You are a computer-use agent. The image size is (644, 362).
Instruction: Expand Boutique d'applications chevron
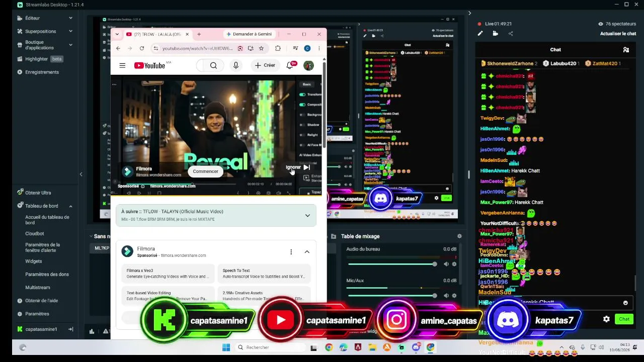(70, 45)
